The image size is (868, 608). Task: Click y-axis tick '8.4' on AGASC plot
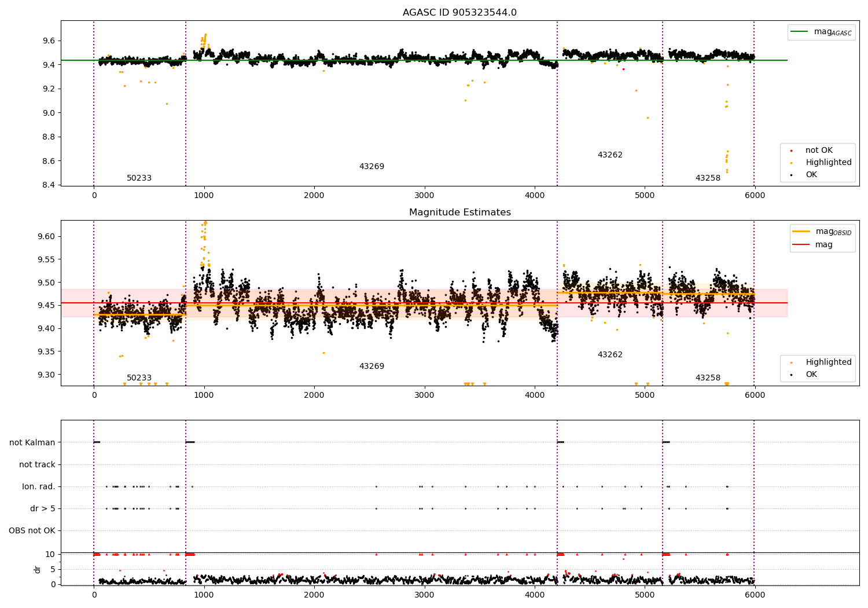pyautogui.click(x=49, y=185)
